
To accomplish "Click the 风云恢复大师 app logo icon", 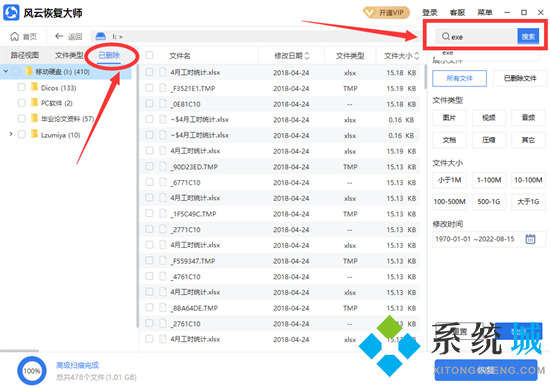I will point(11,13).
